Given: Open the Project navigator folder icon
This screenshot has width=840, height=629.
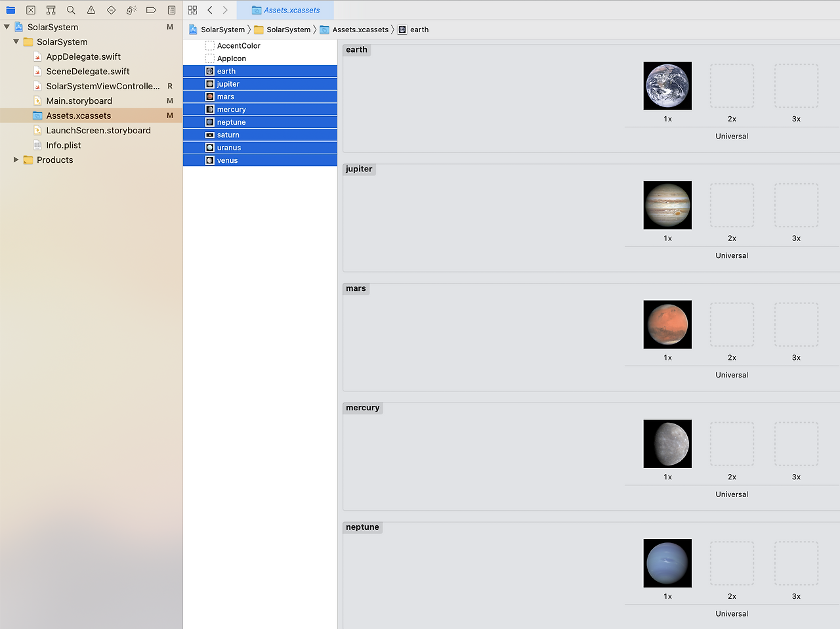Looking at the screenshot, I should coord(10,10).
